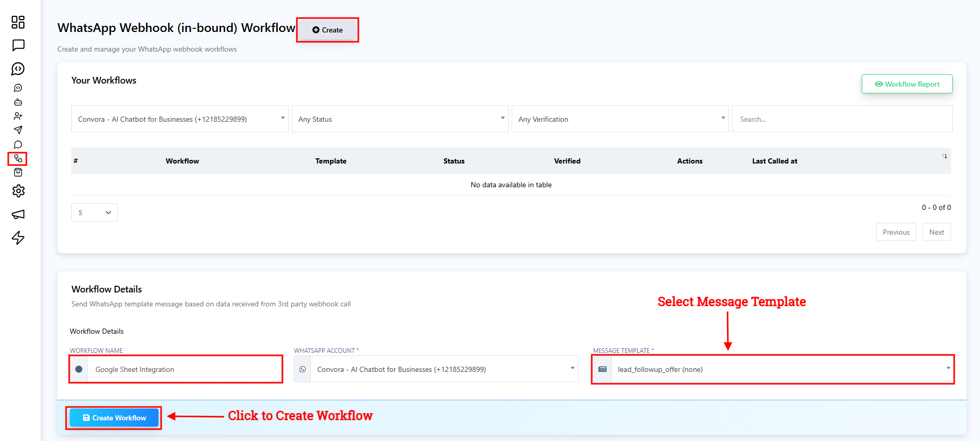Open the dashboard grid icon in sidebar
This screenshot has width=980, height=441.
pos(18,22)
